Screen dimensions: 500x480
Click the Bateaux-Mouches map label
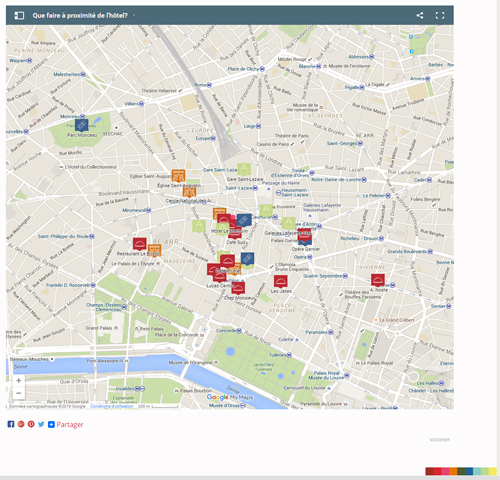(29, 359)
